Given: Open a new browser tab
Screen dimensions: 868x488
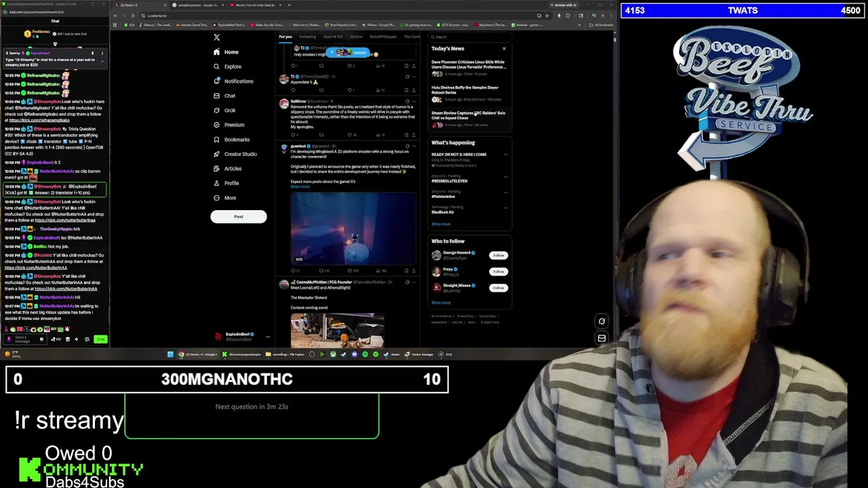Looking at the screenshot, I should coord(289,5).
